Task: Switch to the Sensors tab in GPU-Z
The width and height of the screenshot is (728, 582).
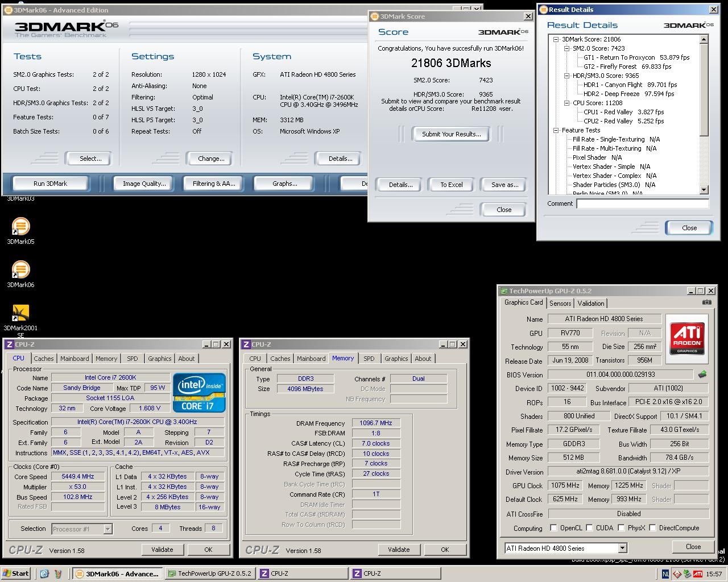Action: coord(560,304)
